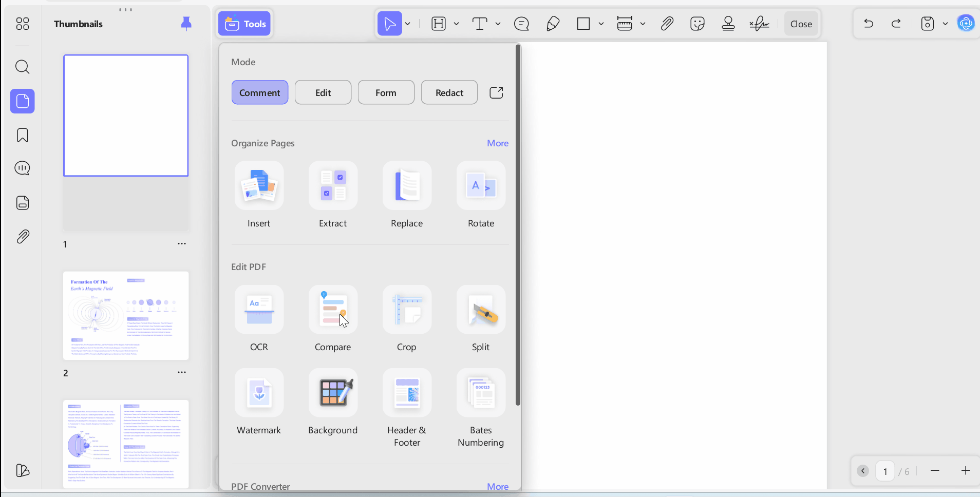Image resolution: width=980 pixels, height=497 pixels.
Task: Select page 2 thumbnail
Action: pos(126,316)
